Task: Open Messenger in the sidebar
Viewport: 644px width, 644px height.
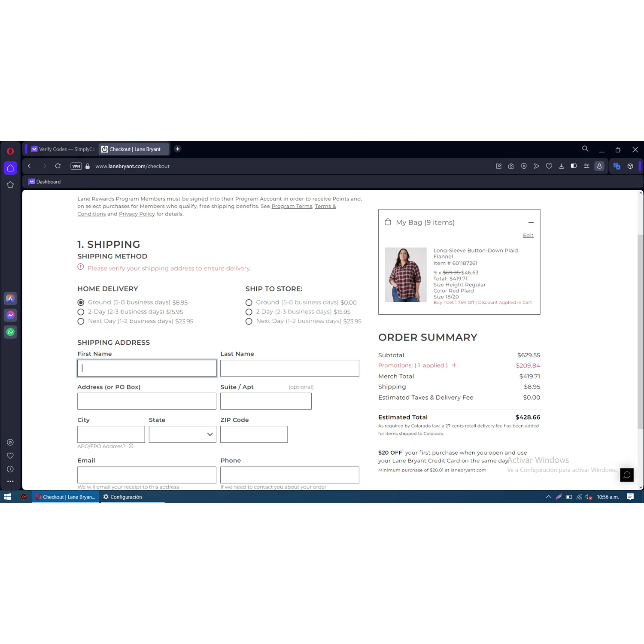Action: (10, 315)
